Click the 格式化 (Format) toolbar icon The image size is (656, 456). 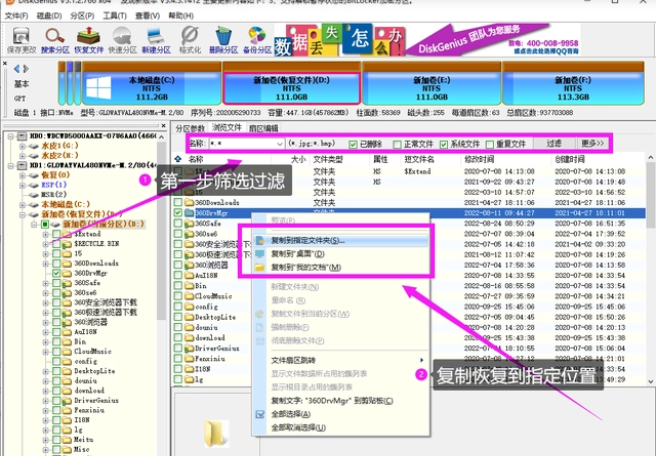point(190,38)
